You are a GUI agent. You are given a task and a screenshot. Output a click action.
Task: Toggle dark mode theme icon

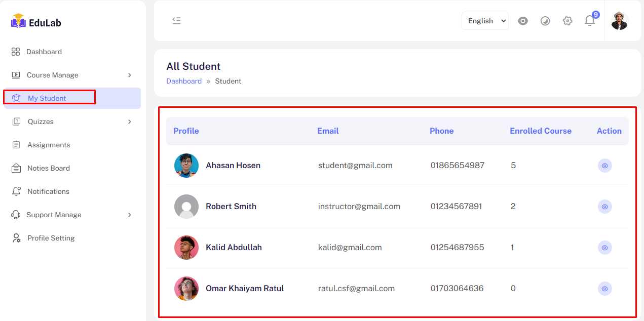[545, 21]
